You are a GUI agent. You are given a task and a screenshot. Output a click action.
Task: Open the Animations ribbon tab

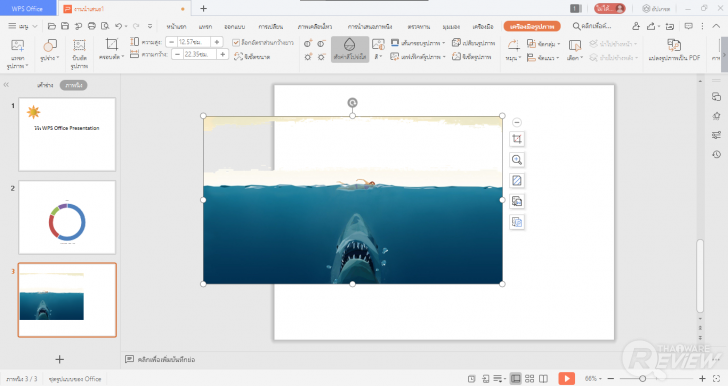click(x=315, y=26)
